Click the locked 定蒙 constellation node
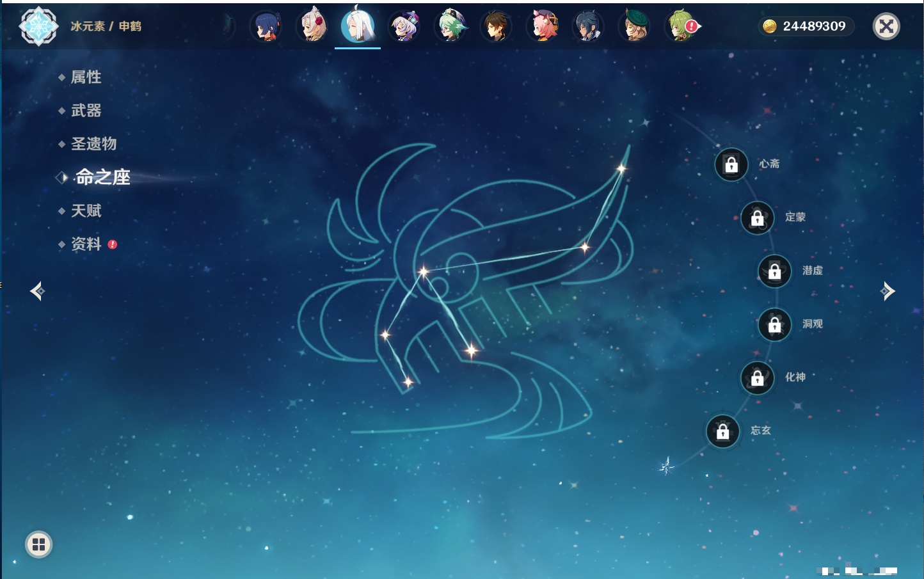924x579 pixels. point(758,218)
